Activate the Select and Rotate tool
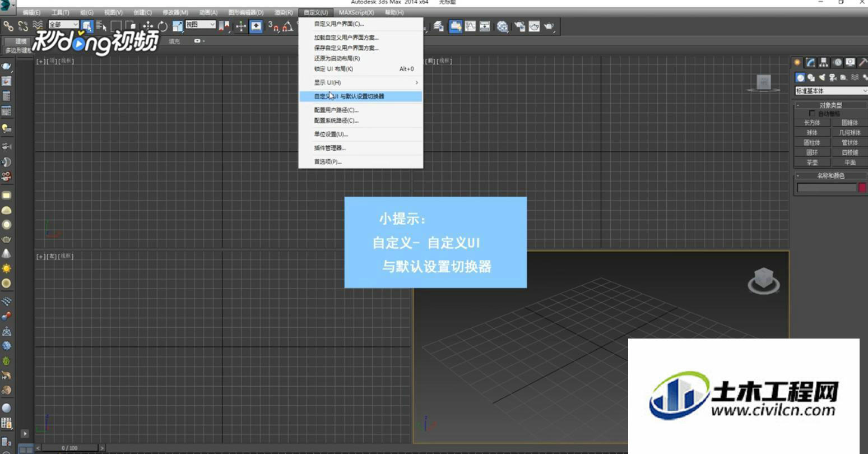This screenshot has width=868, height=454. [163, 26]
